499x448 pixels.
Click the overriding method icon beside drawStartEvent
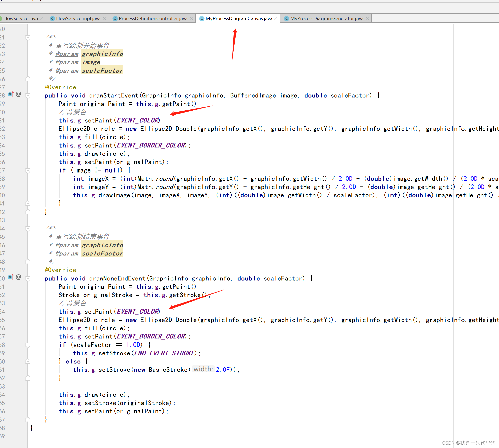(10, 94)
